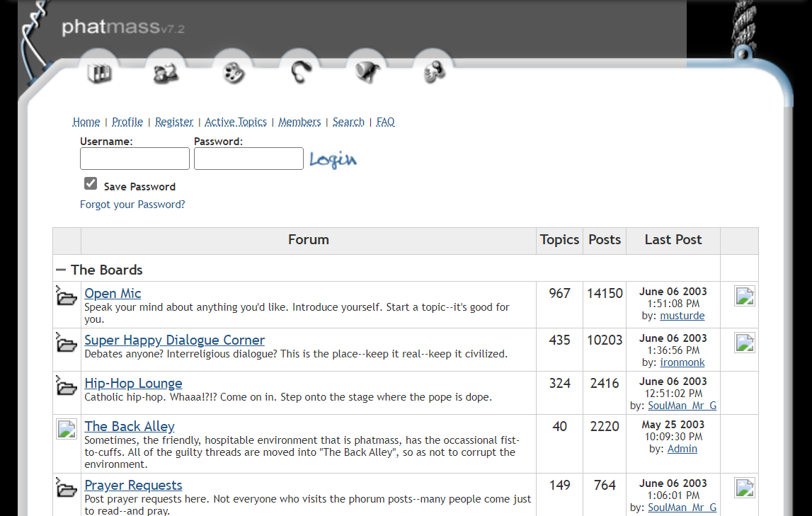Screen dimensions: 812x516
Task: Toggle the Save Password checkbox
Action: [91, 183]
